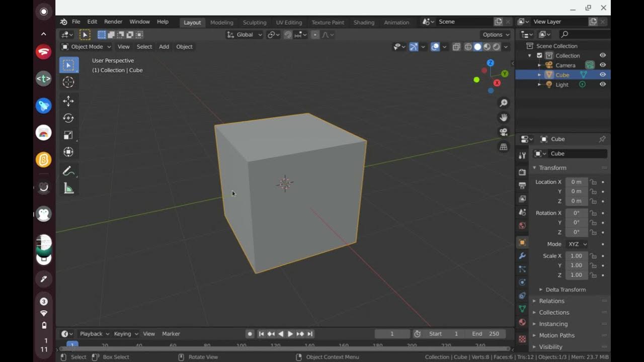Toggle the Collection exclude checkbox
This screenshot has width=644, height=362.
click(539, 56)
